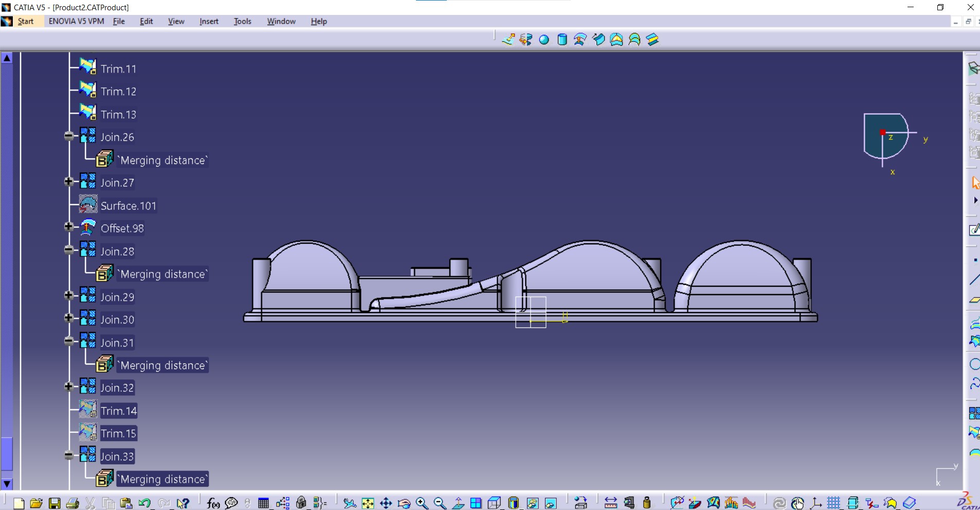Open the Start menu
The width and height of the screenshot is (980, 510).
pos(26,21)
